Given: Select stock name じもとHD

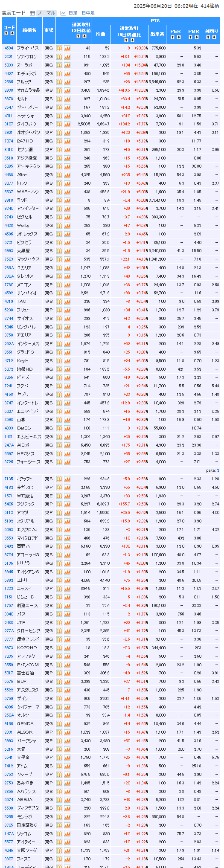Looking at the screenshot, I should pos(26,597).
